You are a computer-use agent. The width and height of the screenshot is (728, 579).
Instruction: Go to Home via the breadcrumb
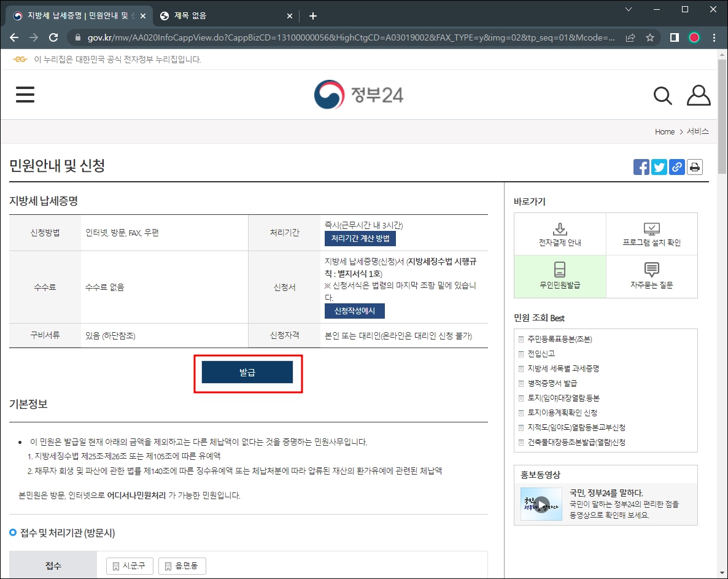point(665,131)
